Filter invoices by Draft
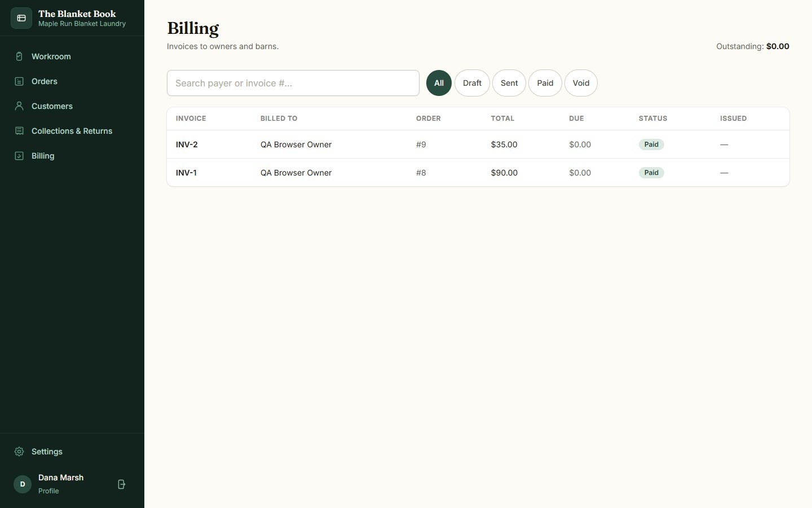Image resolution: width=812 pixels, height=508 pixels. point(472,83)
